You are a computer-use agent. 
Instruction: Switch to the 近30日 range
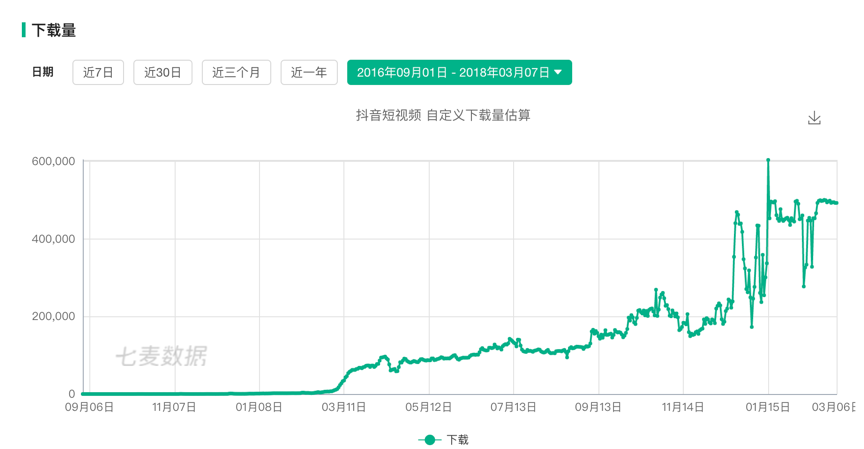(163, 73)
